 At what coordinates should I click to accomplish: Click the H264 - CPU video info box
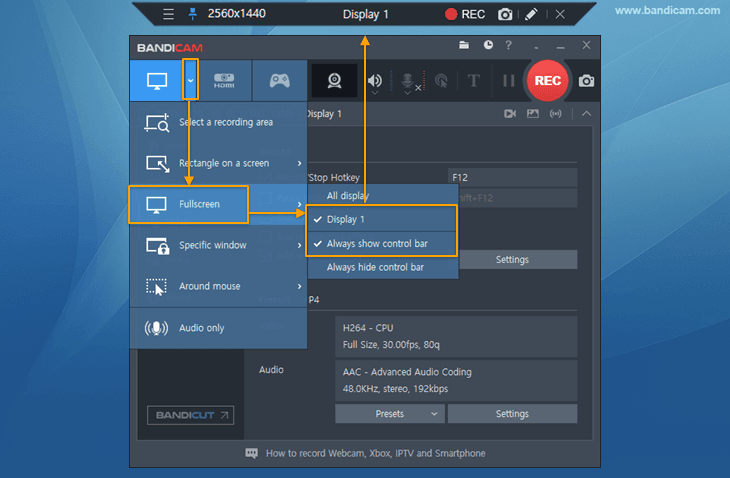pyautogui.click(x=456, y=337)
